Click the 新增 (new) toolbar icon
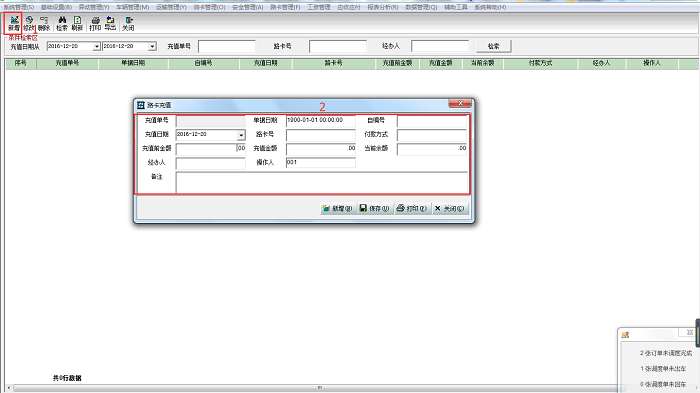 click(x=14, y=23)
